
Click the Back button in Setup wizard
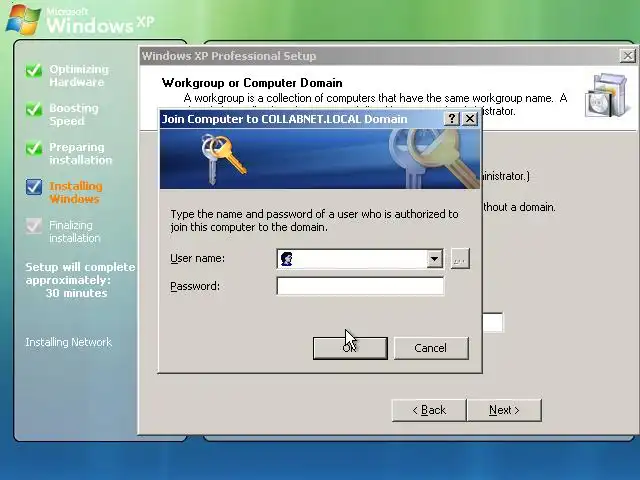[429, 410]
